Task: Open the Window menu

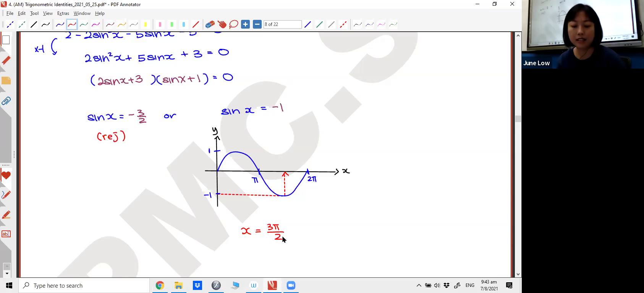Action: (x=82, y=13)
